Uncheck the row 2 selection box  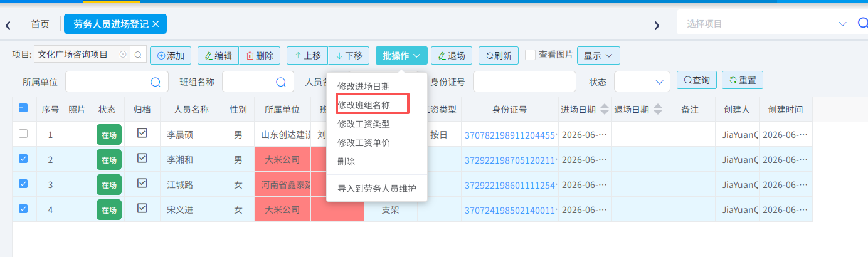(23, 159)
